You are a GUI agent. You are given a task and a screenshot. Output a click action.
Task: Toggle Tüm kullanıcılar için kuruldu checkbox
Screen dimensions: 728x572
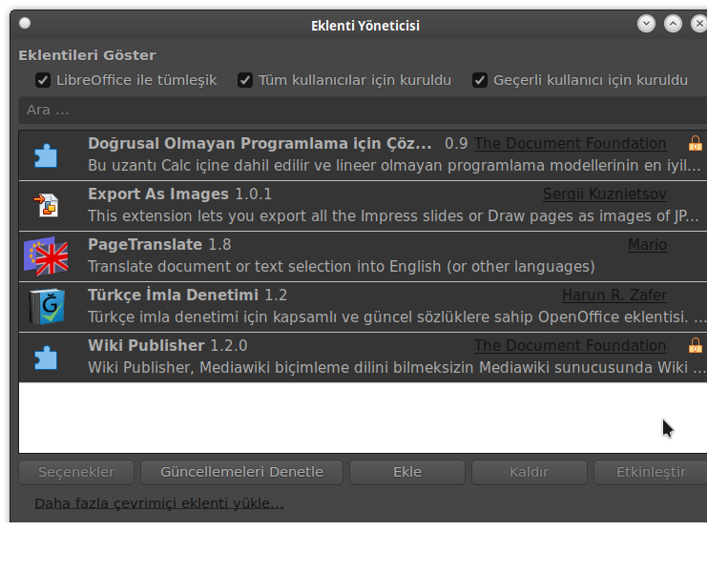245,80
